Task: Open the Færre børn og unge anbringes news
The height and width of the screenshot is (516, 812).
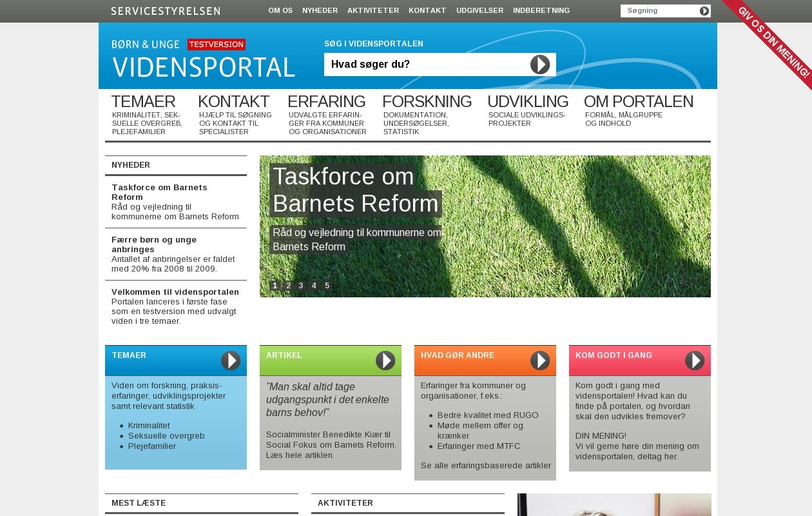Action: point(154,244)
